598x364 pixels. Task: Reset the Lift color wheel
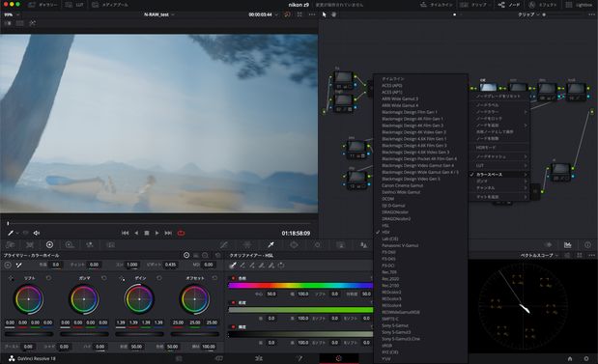tap(48, 278)
